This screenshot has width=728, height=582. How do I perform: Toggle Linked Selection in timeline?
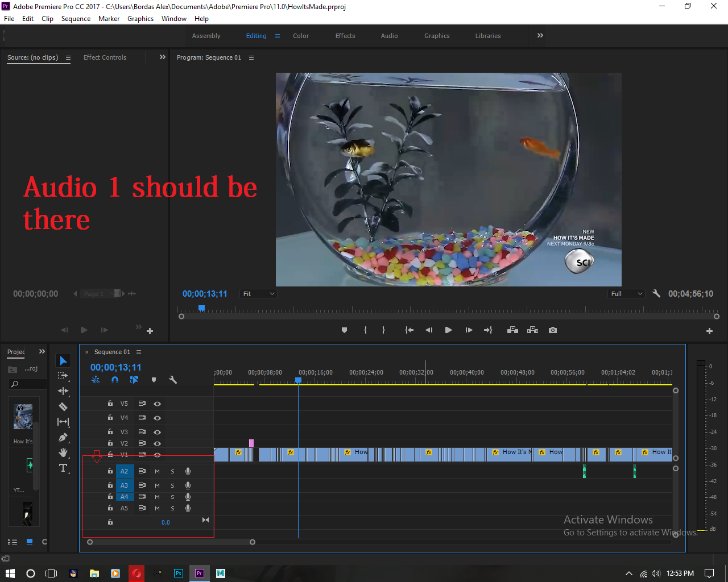(134, 380)
